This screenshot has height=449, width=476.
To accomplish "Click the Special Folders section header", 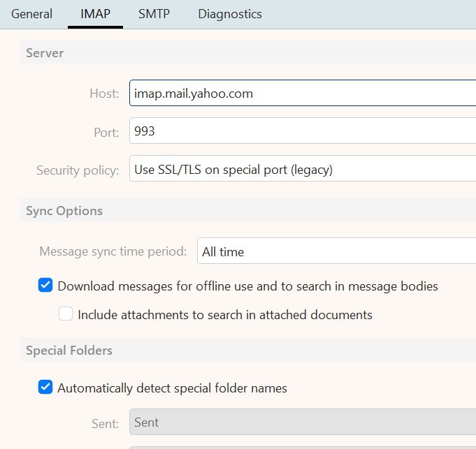I will (69, 351).
